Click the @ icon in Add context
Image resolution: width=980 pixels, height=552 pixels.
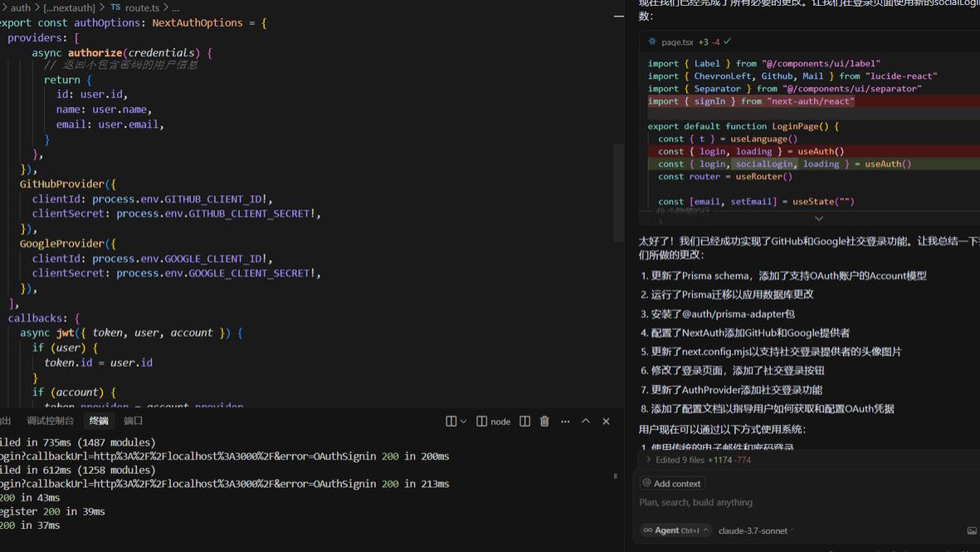[647, 483]
